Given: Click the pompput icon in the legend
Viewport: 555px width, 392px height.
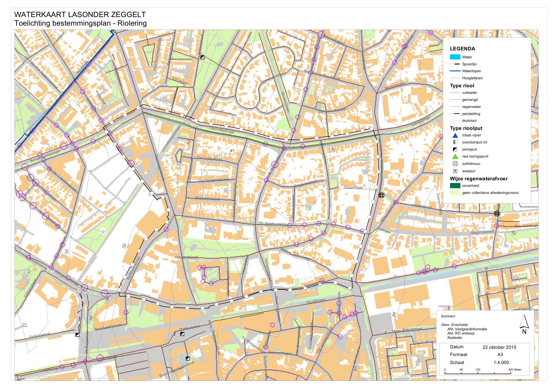Looking at the screenshot, I should pos(455,149).
